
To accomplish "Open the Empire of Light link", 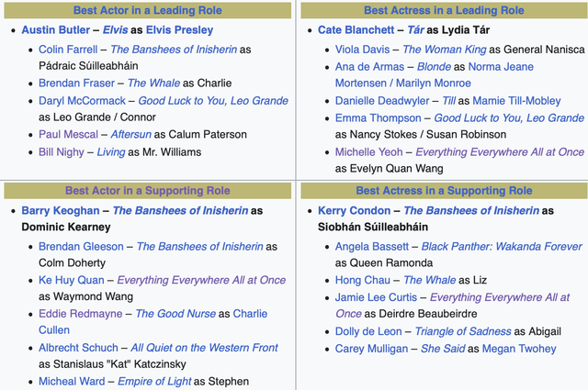I will point(154,382).
